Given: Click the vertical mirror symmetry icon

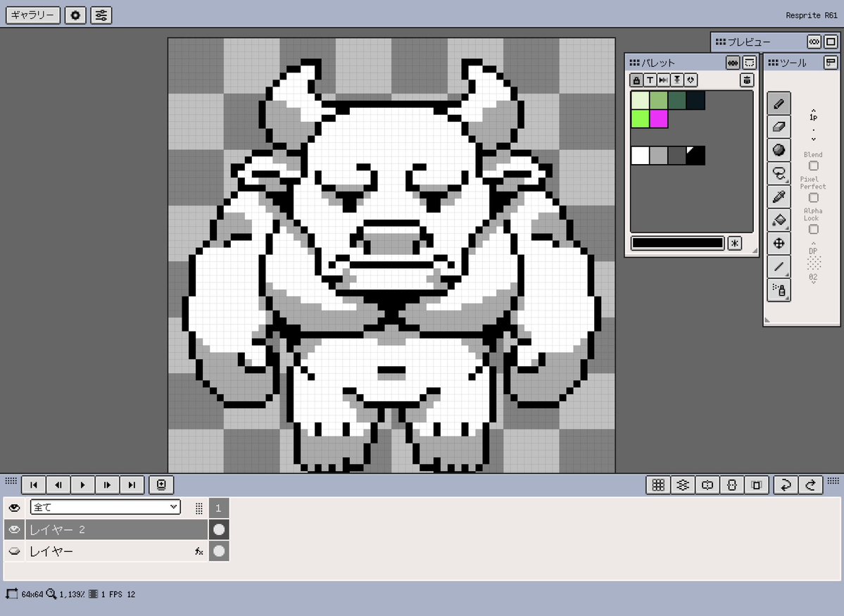Looking at the screenshot, I should point(731,485).
